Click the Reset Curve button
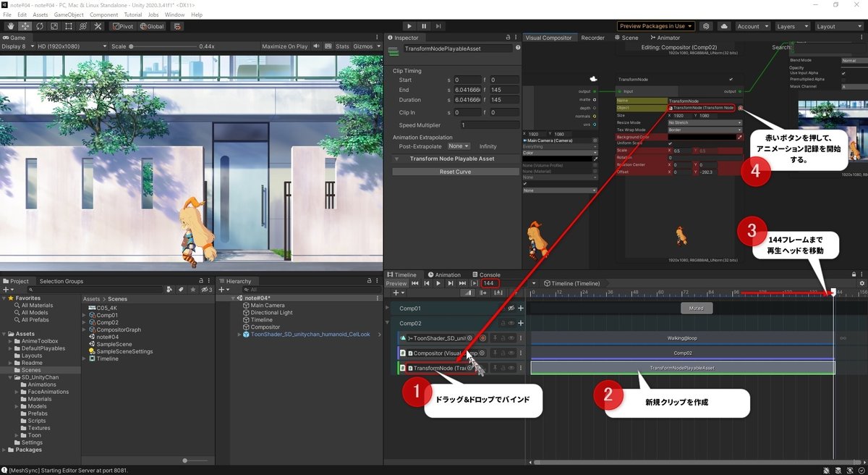This screenshot has width=868, height=475. [456, 172]
